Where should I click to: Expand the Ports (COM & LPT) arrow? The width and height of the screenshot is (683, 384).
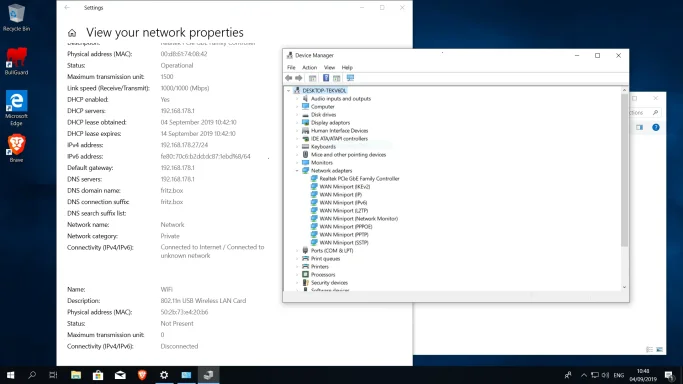point(298,251)
